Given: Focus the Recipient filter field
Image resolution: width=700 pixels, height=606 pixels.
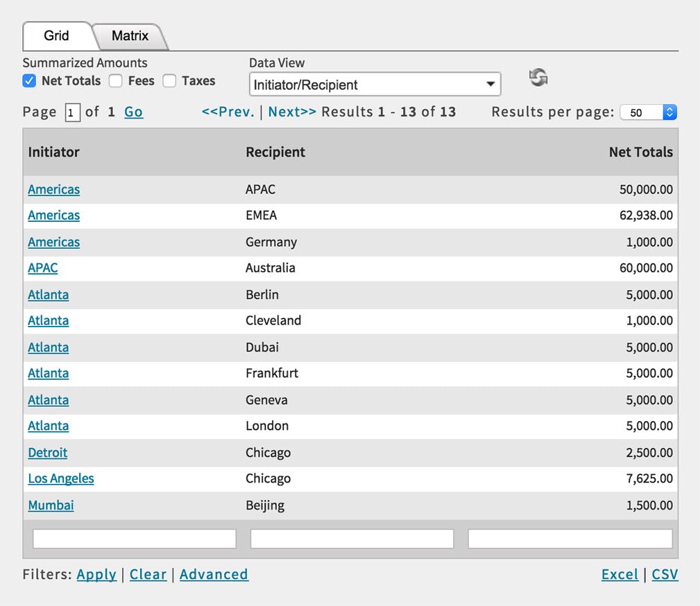Looking at the screenshot, I should point(352,539).
